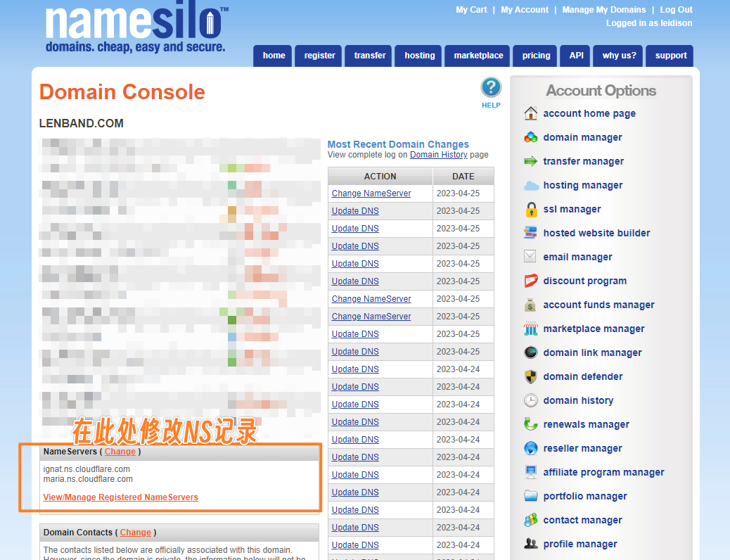Image resolution: width=730 pixels, height=560 pixels.
Task: Click Change link next to NameServers
Action: pyautogui.click(x=120, y=452)
